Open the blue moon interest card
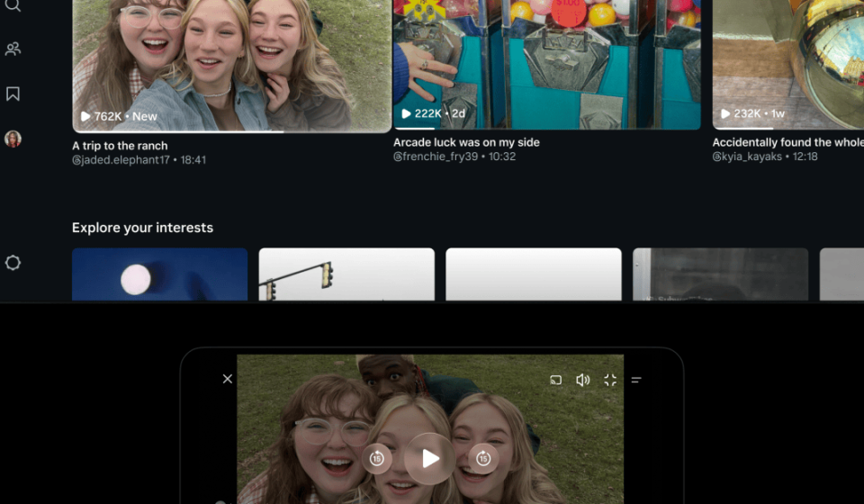 160,274
